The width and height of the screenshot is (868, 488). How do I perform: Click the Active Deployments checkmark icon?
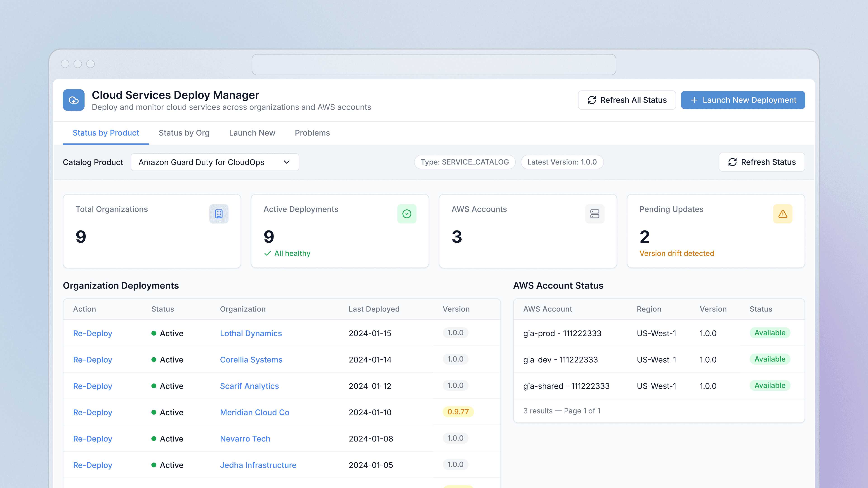point(407,214)
